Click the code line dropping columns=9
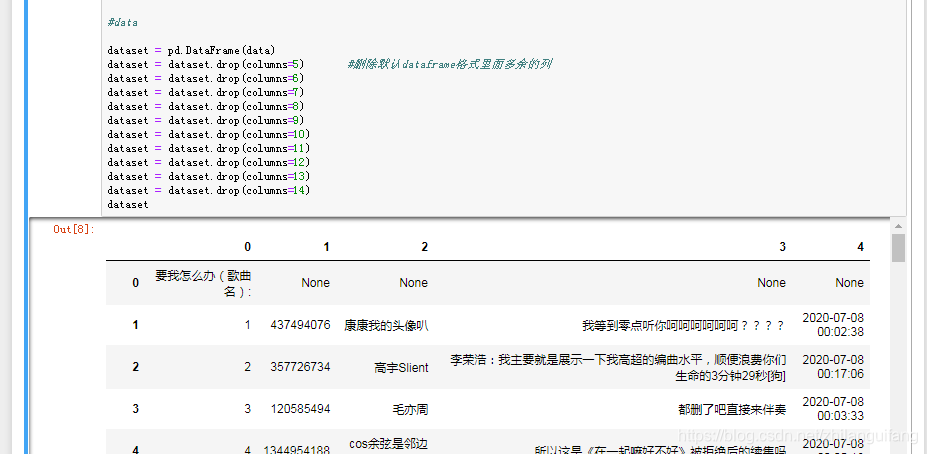The image size is (927, 454). pyautogui.click(x=206, y=121)
